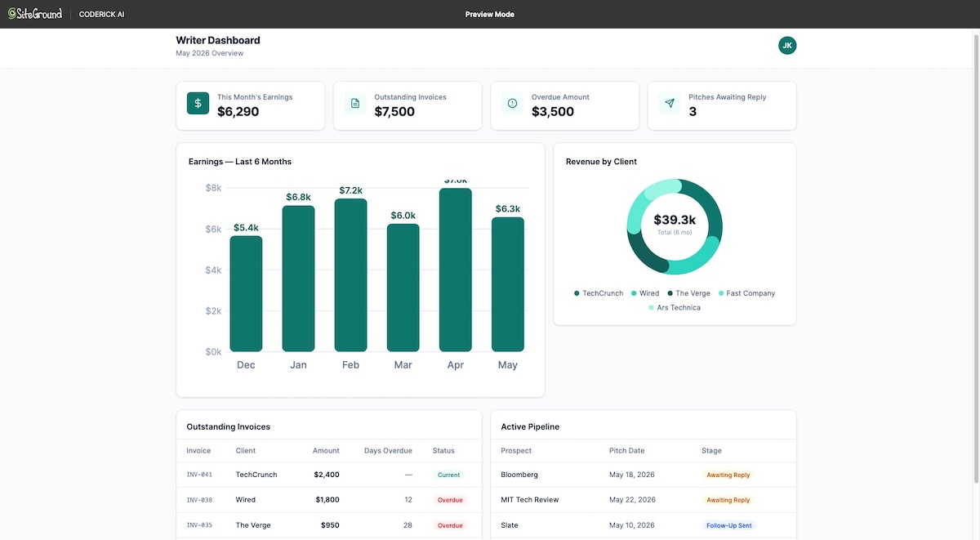Click the May 18, 2026 pitch date
The width and height of the screenshot is (980, 540).
pyautogui.click(x=632, y=475)
